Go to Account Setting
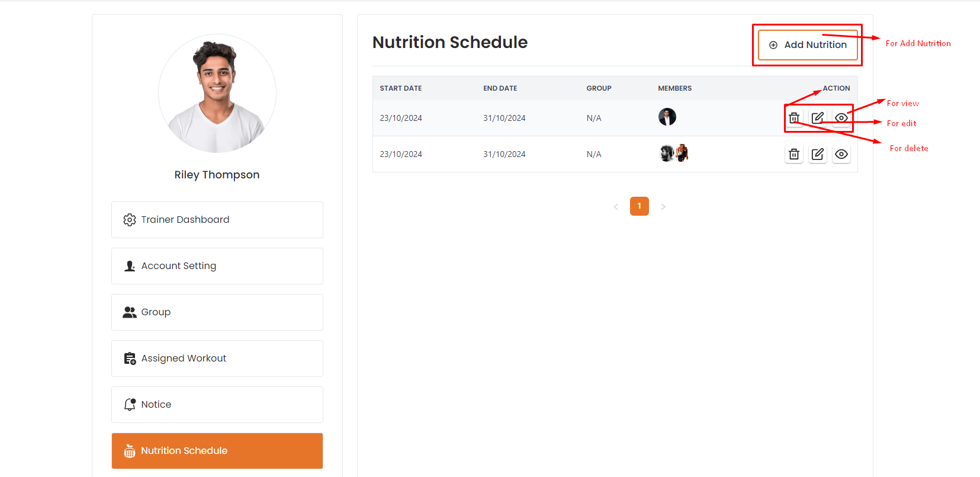Image resolution: width=980 pixels, height=477 pixels. 217,266
